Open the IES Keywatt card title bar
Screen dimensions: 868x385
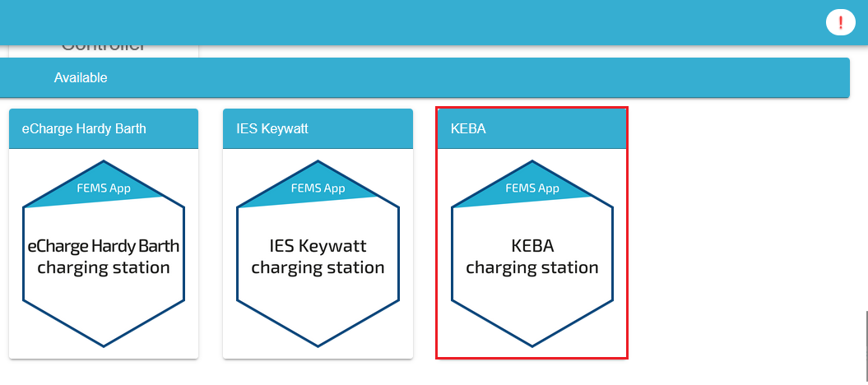tap(318, 129)
